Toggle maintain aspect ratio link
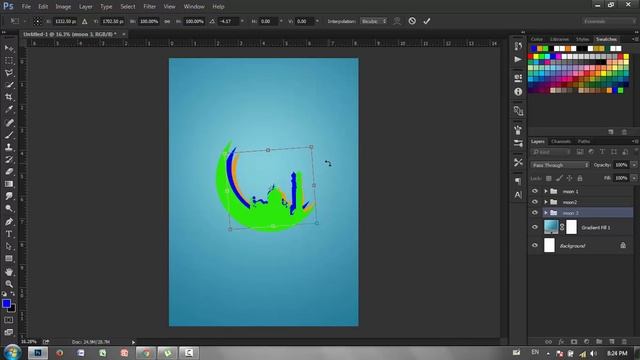The height and width of the screenshot is (360, 640). pyautogui.click(x=167, y=21)
